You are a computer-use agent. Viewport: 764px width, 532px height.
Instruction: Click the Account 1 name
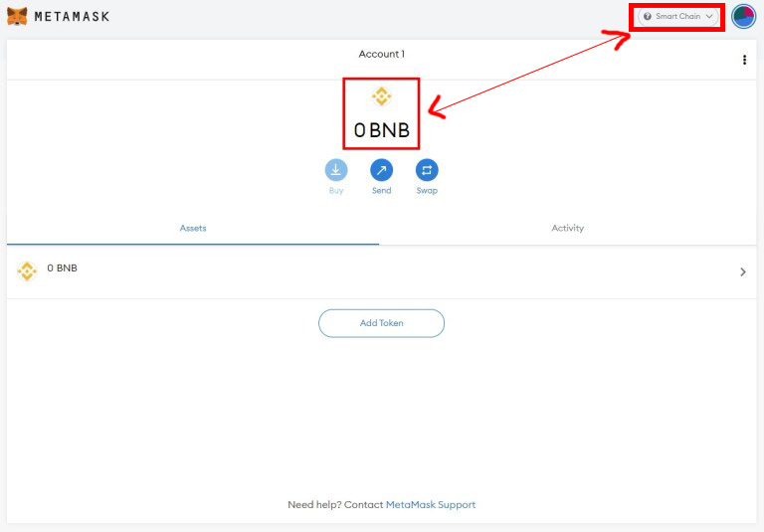coord(382,54)
